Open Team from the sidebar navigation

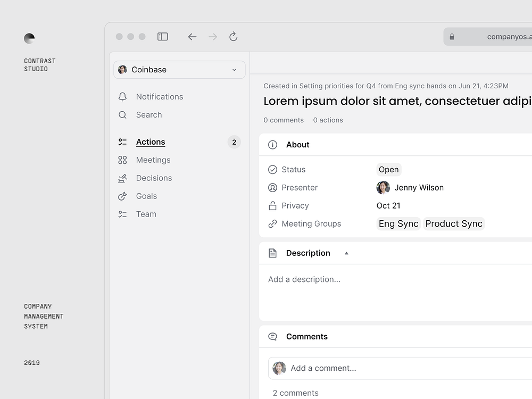click(146, 214)
